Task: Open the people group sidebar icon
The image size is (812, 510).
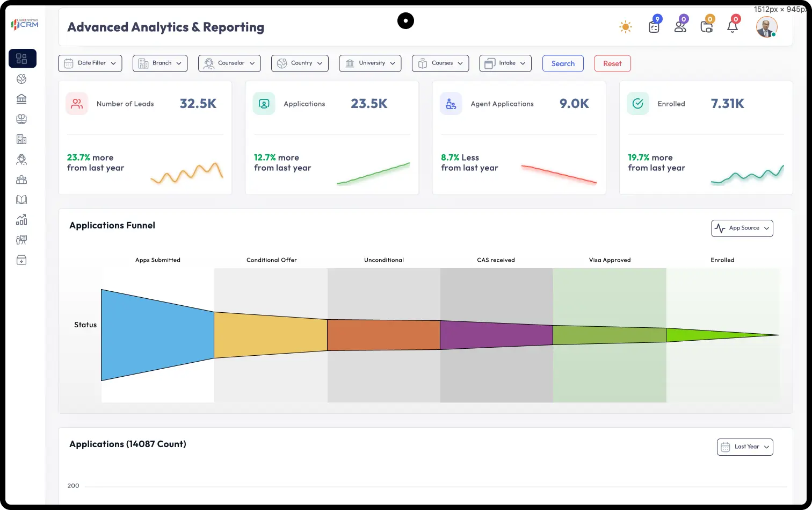Action: (x=21, y=179)
